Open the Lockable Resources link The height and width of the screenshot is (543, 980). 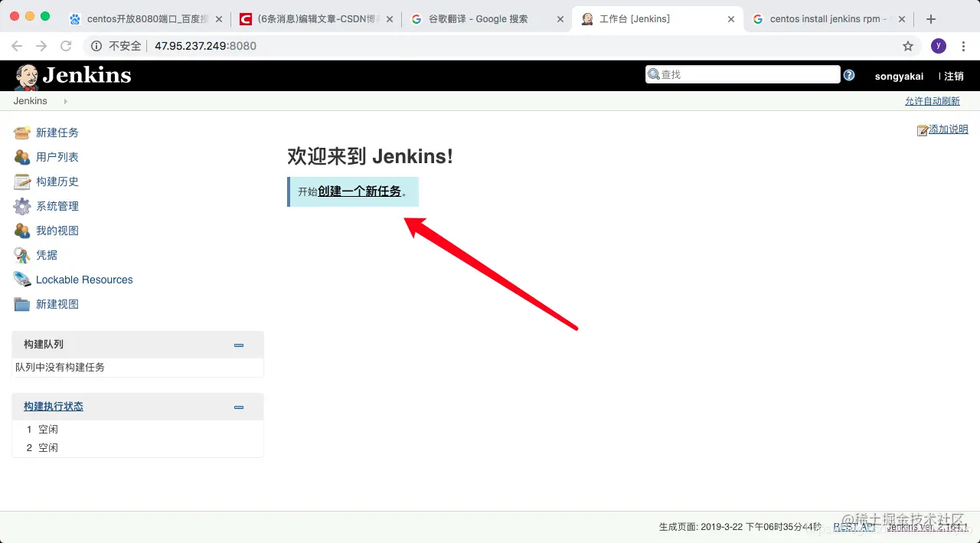tap(84, 280)
